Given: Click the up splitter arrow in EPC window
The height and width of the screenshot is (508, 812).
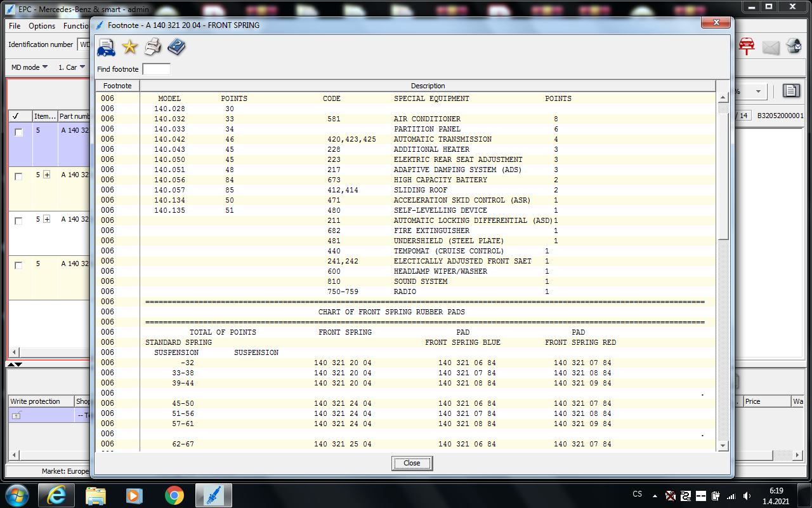Looking at the screenshot, I should click(11, 364).
